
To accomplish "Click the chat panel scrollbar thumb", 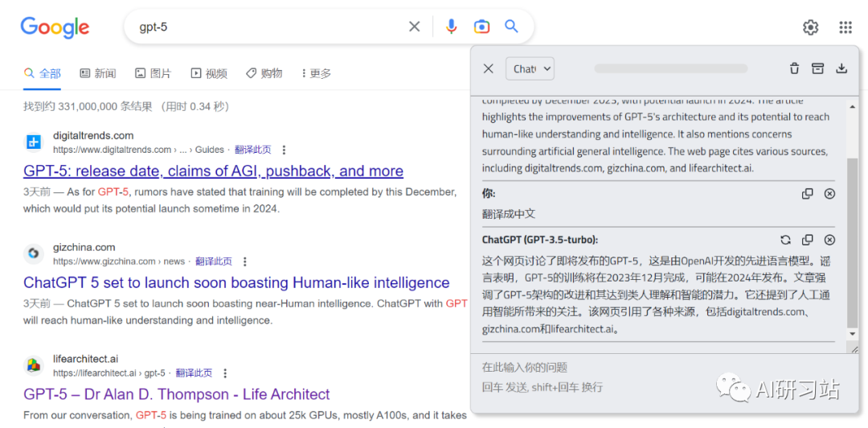I will click(852, 242).
